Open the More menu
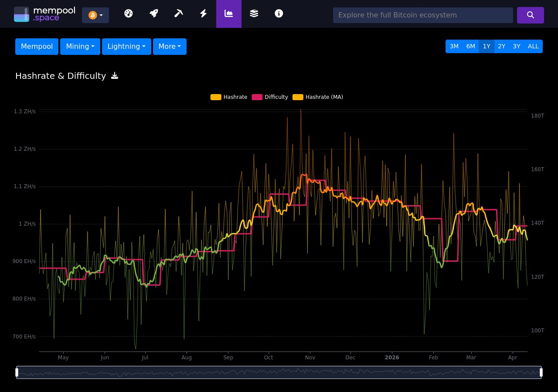Screen dimensions: 558x392 point(170,46)
